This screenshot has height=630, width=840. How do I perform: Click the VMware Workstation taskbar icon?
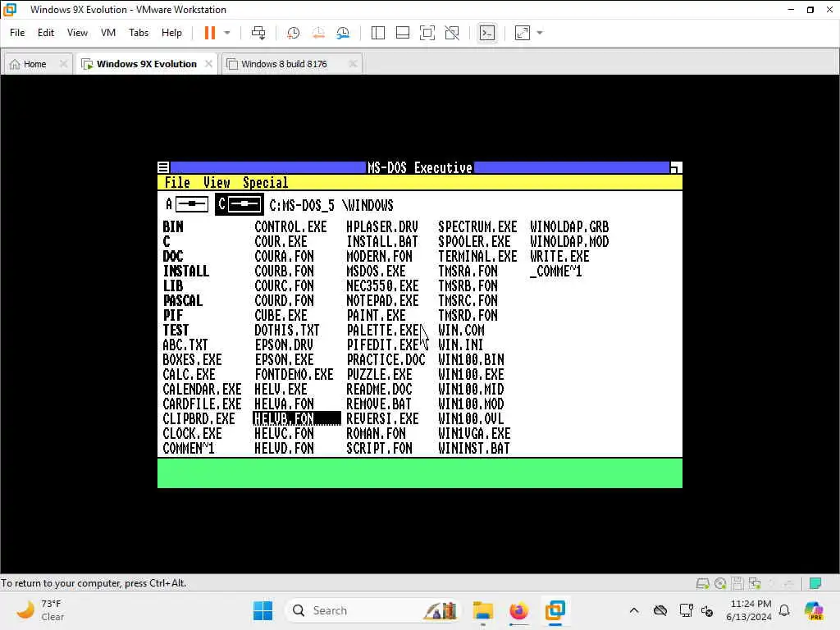pyautogui.click(x=555, y=610)
